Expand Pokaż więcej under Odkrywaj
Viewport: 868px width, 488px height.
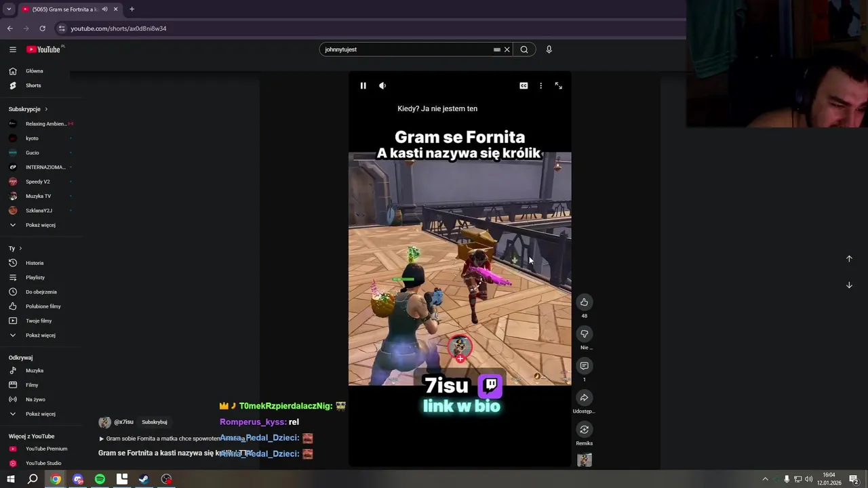[41, 413]
